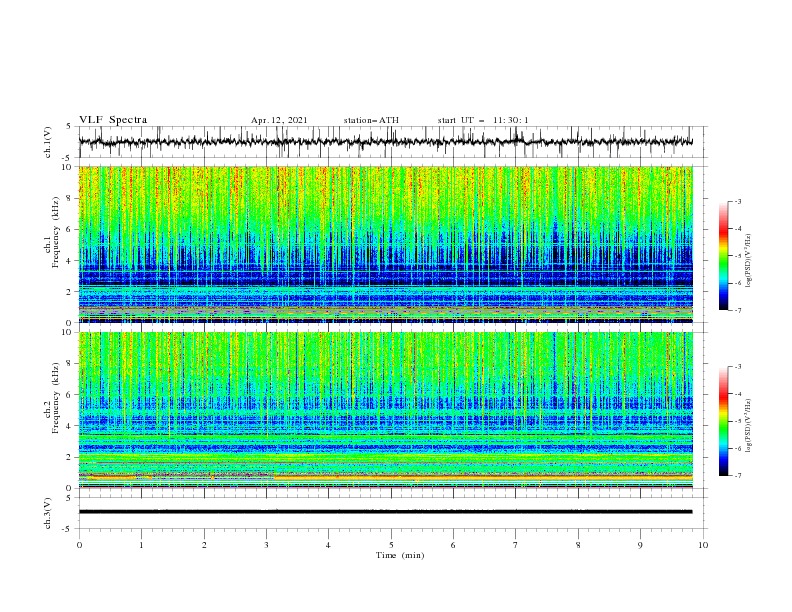Click the 'station=ATH' label
The height and width of the screenshot is (612, 792).
[x=371, y=120]
